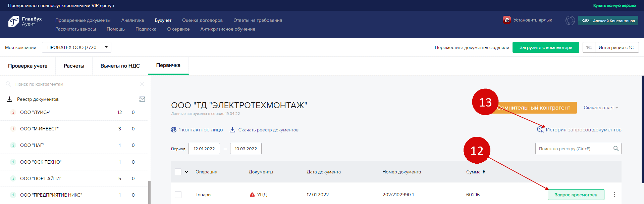
Task: Click the magnifier in Поиск по реестру field
Action: pos(616,149)
